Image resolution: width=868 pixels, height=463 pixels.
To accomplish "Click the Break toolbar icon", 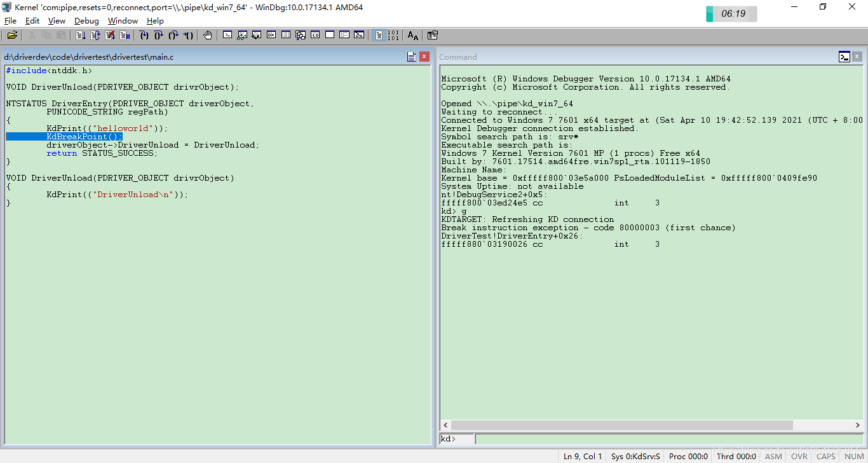I will [125, 35].
